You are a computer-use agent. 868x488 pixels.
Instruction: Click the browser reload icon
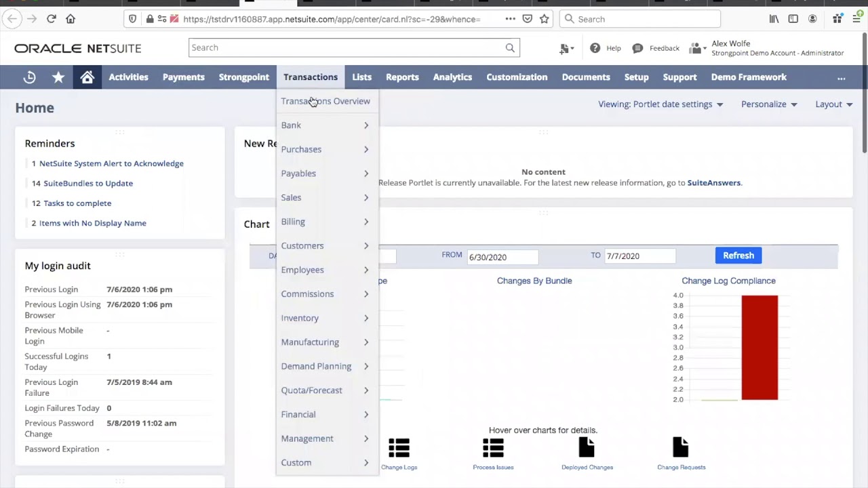tap(51, 19)
